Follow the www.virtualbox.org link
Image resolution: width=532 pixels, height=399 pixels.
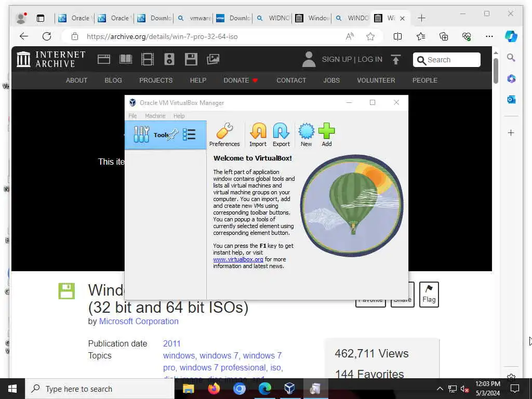tap(238, 259)
